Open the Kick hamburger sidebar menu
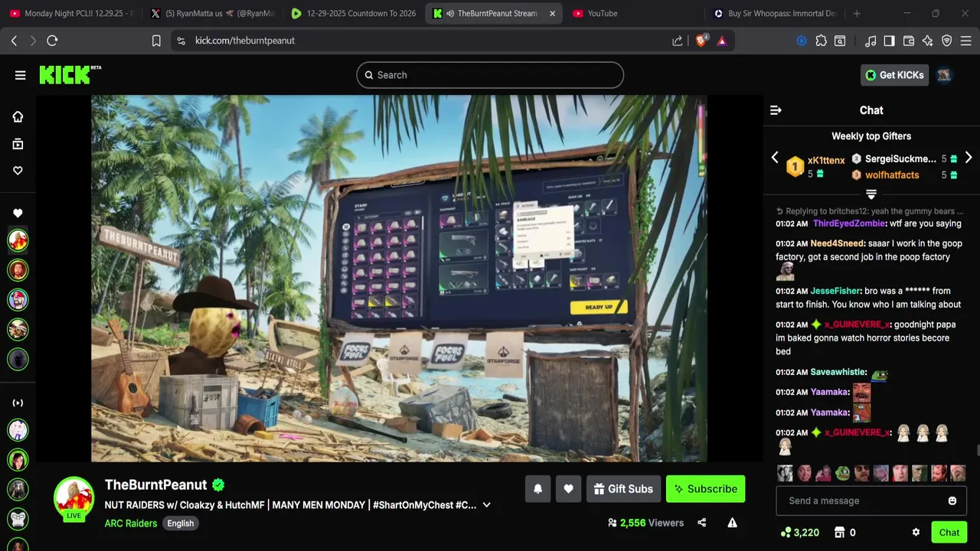Viewport: 980px width, 551px height. [20, 75]
